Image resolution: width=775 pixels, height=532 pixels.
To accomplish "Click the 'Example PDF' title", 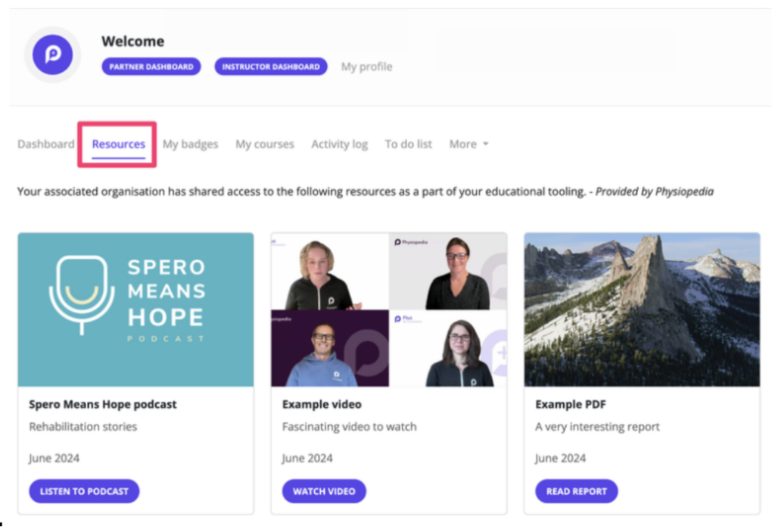I will [571, 404].
